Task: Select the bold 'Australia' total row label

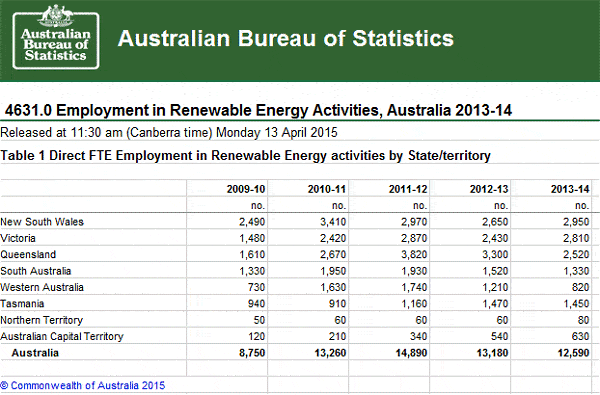Action: 35,353
